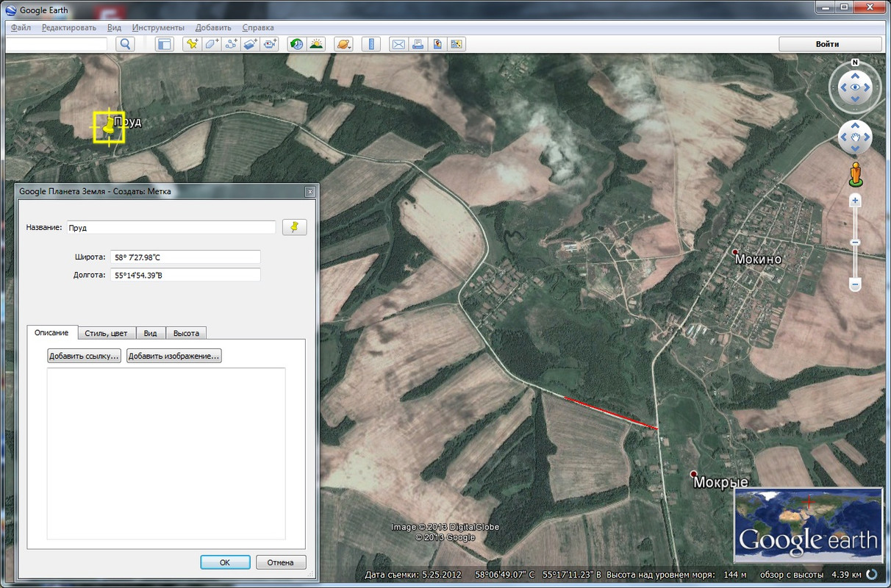
Task: Open the planet switcher icon
Action: (343, 44)
